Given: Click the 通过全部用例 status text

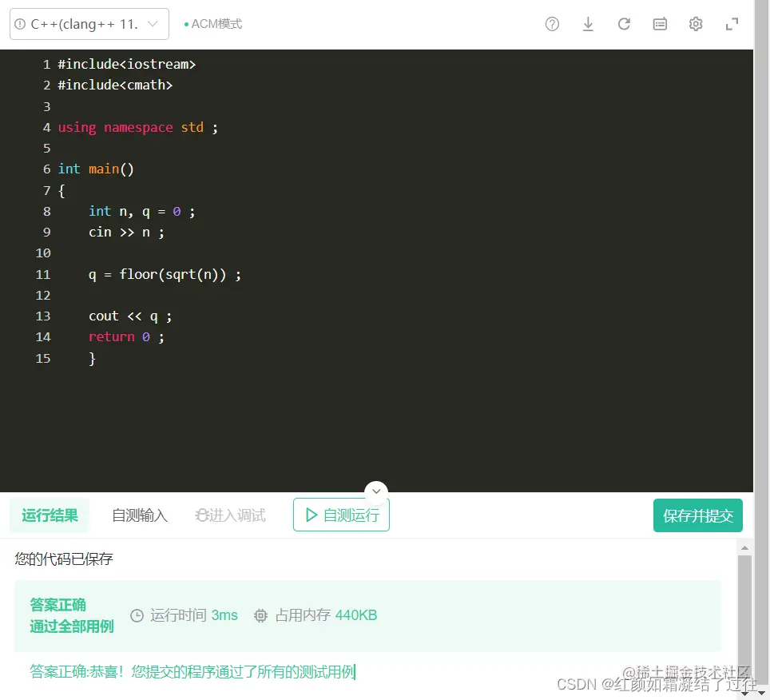Looking at the screenshot, I should (72, 626).
